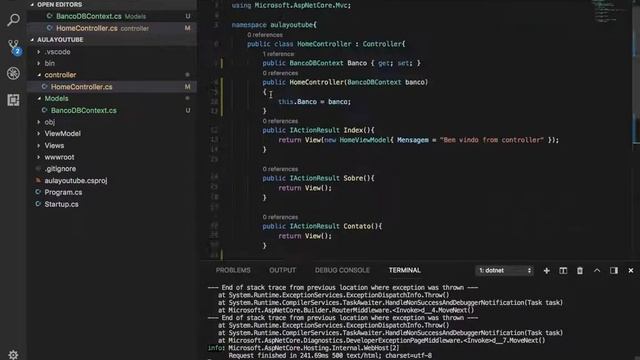Switch to the DEBUG CONSOLE tab

pos(342,270)
